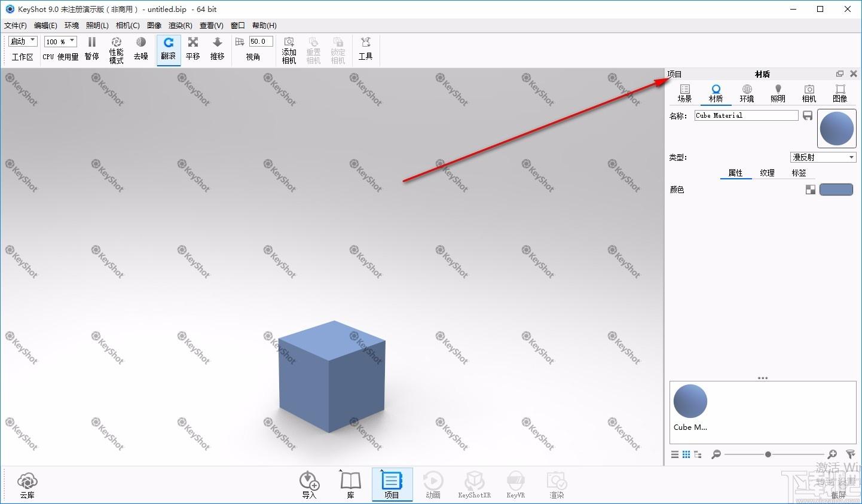This screenshot has width=862, height=504.
Task: Switch to the 场景 scene tab
Action: click(685, 93)
